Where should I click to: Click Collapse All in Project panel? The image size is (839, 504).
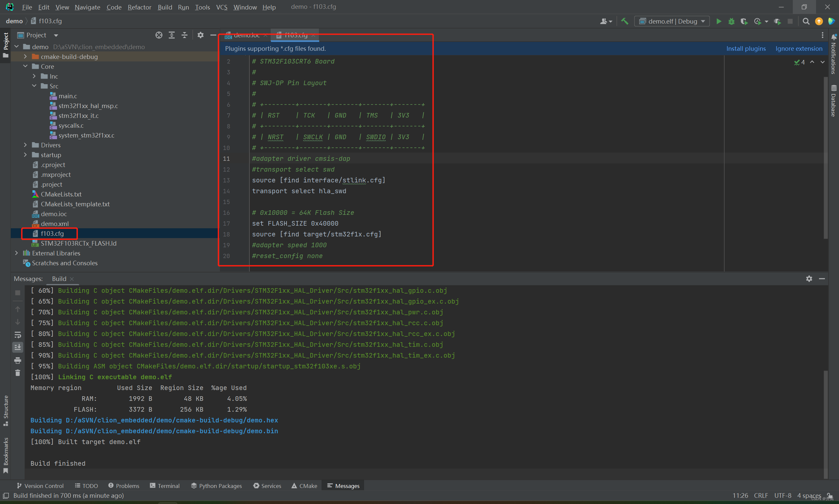pos(185,35)
